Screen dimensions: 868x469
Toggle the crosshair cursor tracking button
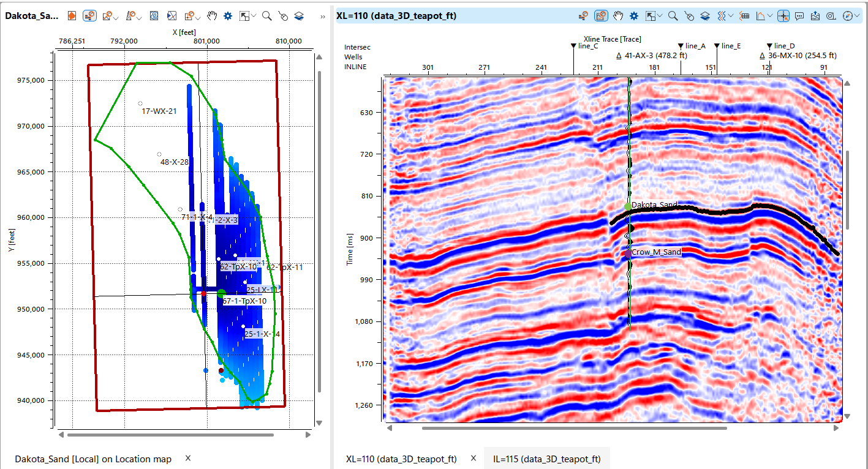tap(783, 16)
